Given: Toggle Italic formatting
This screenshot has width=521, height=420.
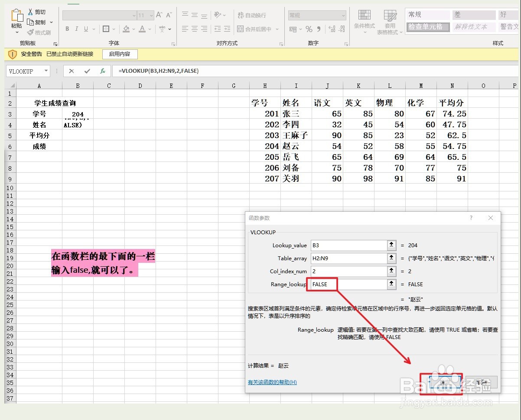Looking at the screenshot, I should pos(77,29).
